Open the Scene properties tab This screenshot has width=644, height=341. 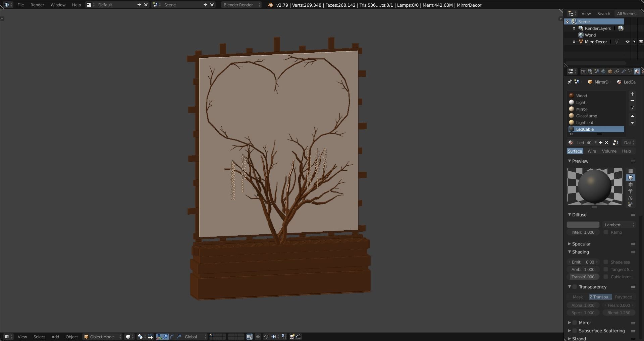597,71
